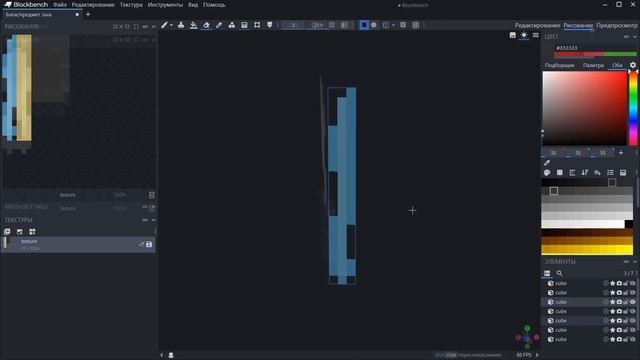Open the Инструменты menu

(165, 5)
